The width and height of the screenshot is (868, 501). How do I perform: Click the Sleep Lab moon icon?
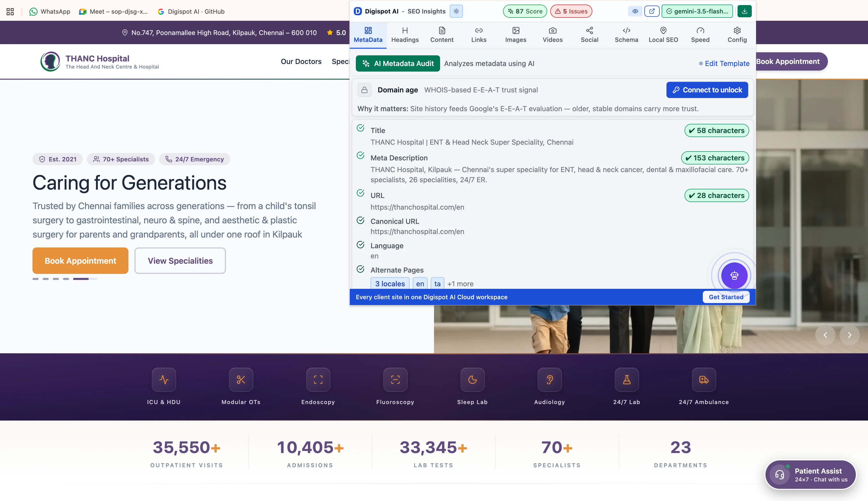pos(472,380)
